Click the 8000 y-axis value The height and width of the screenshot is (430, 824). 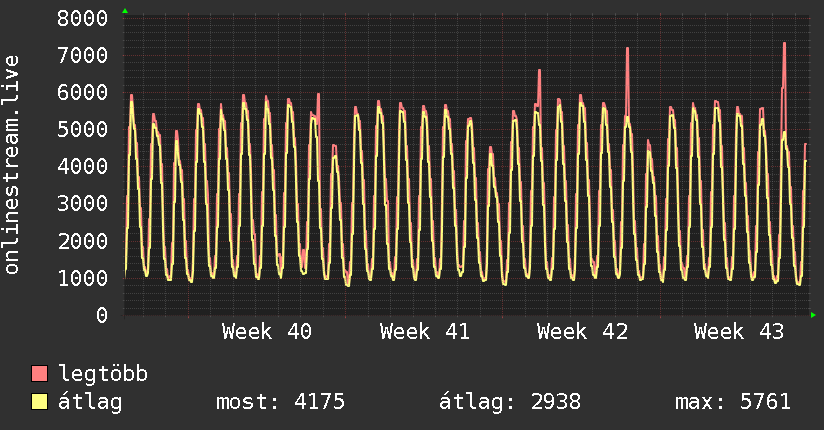tap(83, 18)
